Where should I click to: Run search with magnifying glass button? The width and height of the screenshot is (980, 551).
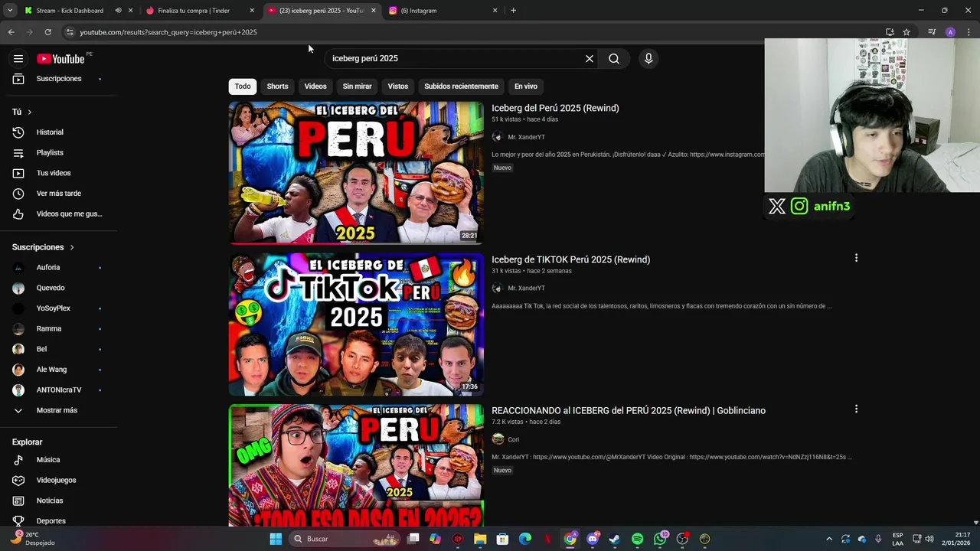pos(614,59)
